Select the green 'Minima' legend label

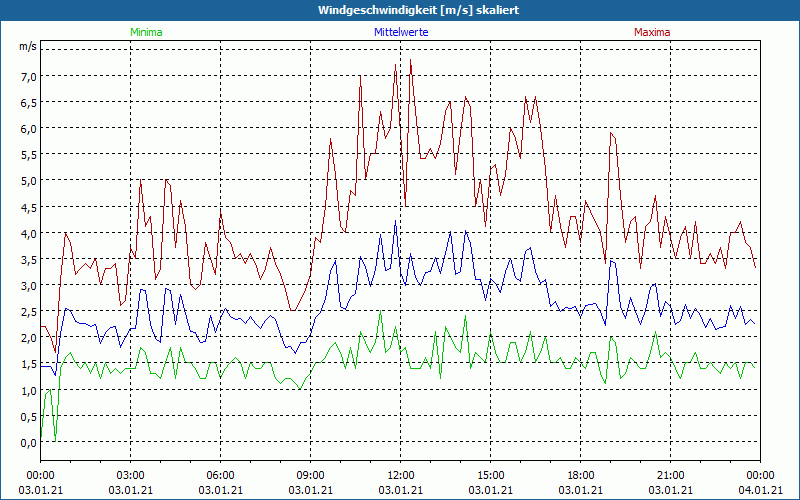146,32
